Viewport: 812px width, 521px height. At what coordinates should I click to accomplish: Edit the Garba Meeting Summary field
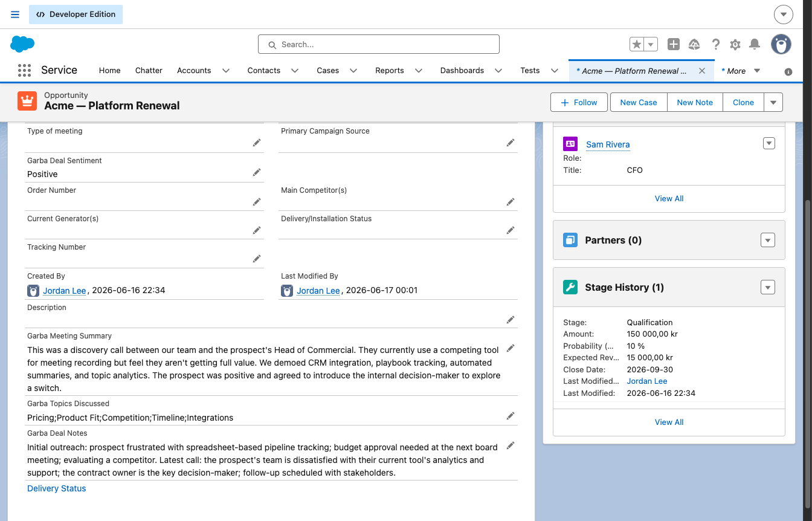click(511, 348)
